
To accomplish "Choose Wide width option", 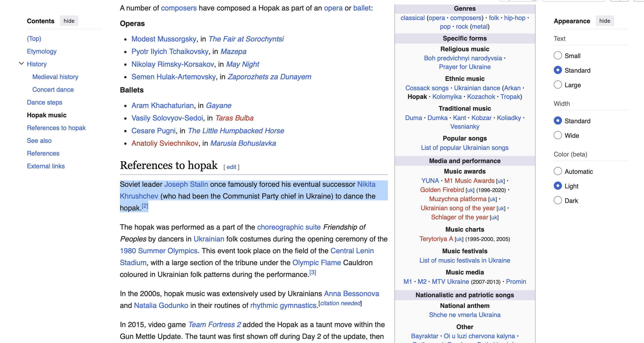I will 557,136.
